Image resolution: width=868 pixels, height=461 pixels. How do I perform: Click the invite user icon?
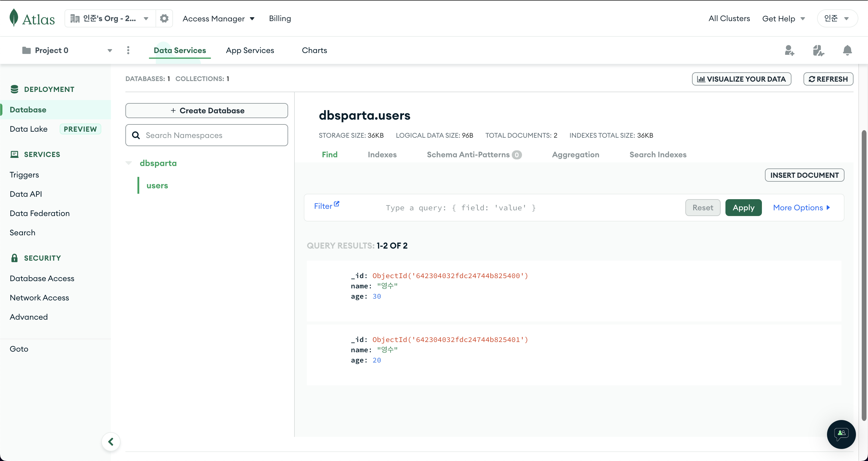tap(789, 50)
